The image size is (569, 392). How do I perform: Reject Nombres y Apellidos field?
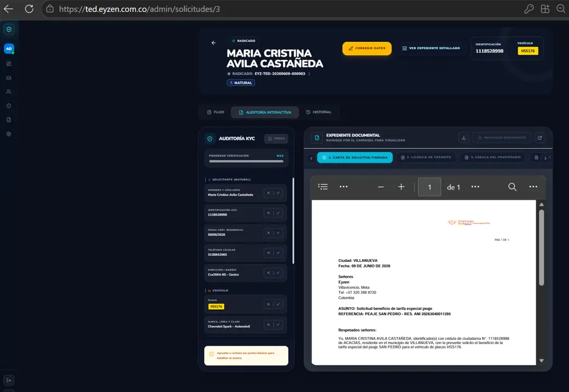tap(268, 193)
